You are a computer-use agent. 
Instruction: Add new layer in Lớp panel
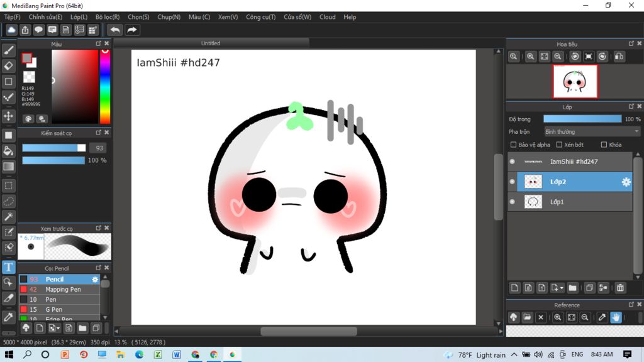(514, 288)
